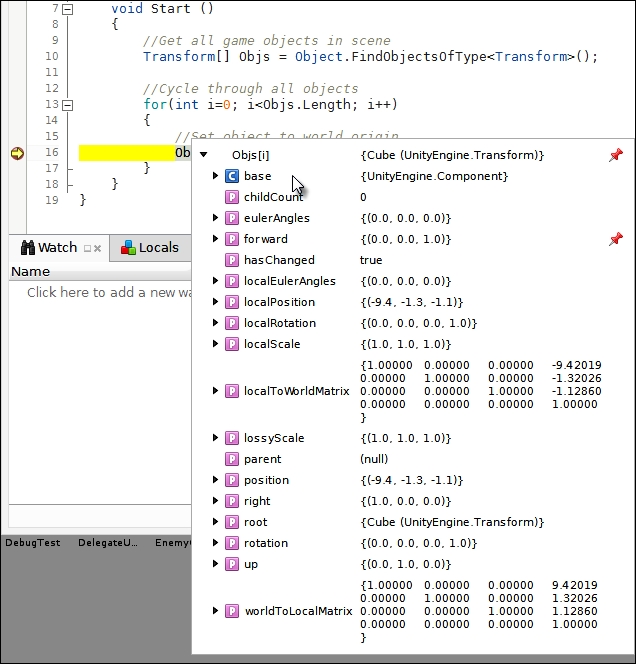Click the property icon beside localToWorldMatrix
The image size is (636, 664).
coord(232,391)
